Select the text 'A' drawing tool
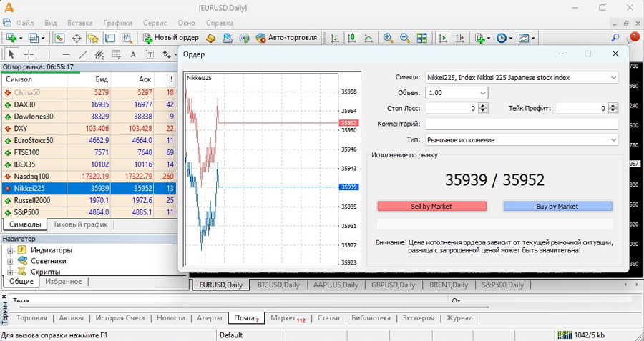This screenshot has height=341, width=644. click(x=132, y=54)
